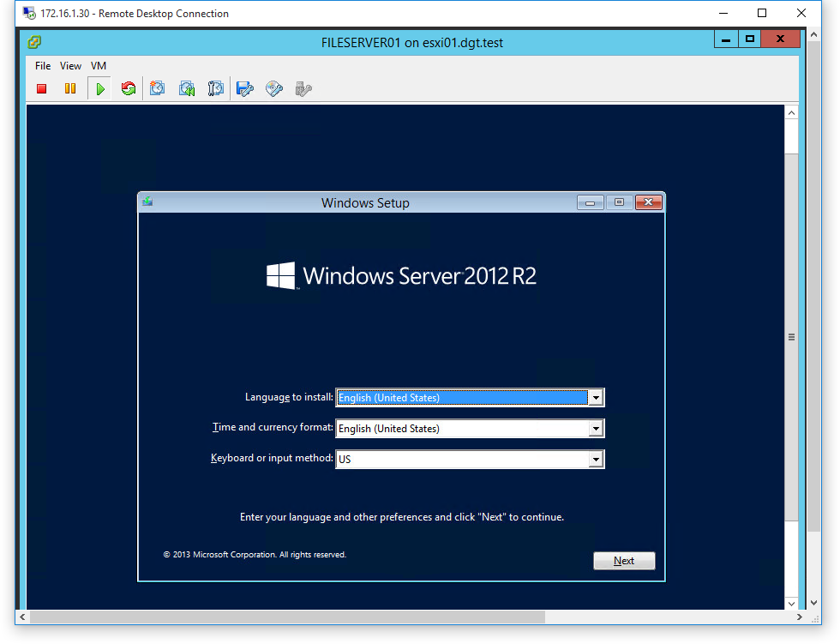This screenshot has height=644, width=840.
Task: Maximize the Windows Setup dialog
Action: coord(619,202)
